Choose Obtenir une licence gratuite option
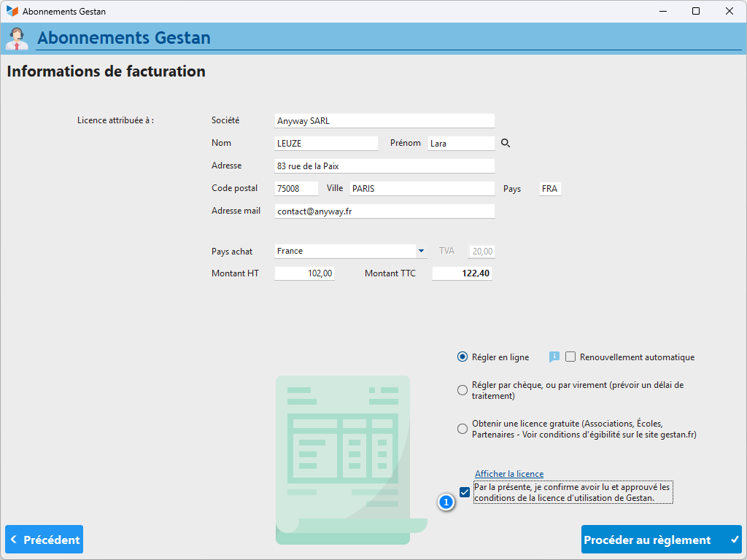 click(x=462, y=429)
